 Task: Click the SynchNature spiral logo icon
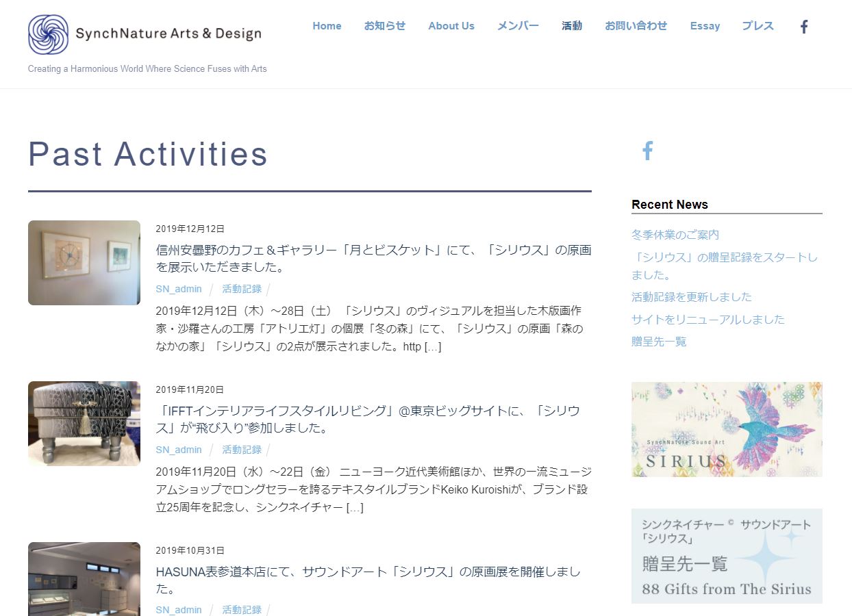pyautogui.click(x=48, y=34)
